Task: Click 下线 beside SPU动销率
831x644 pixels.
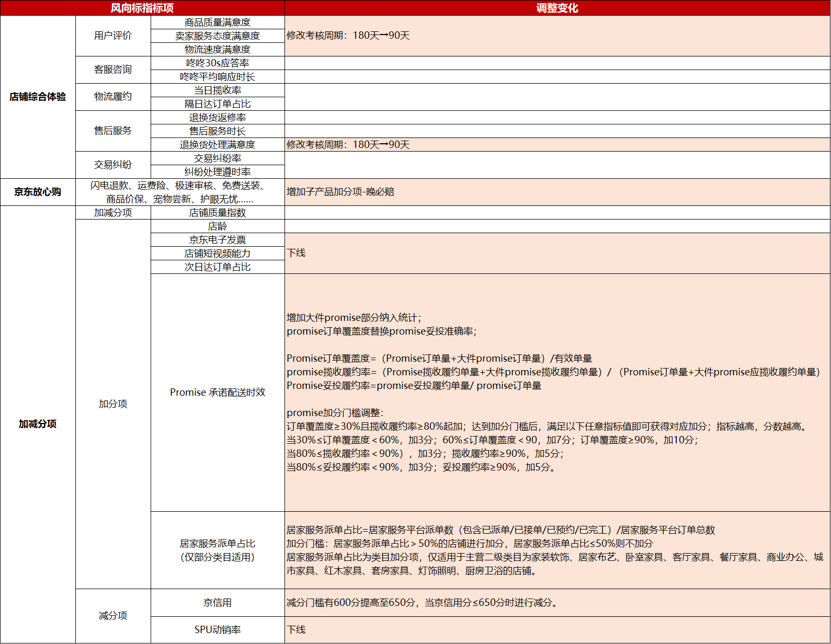Action: [x=557, y=630]
